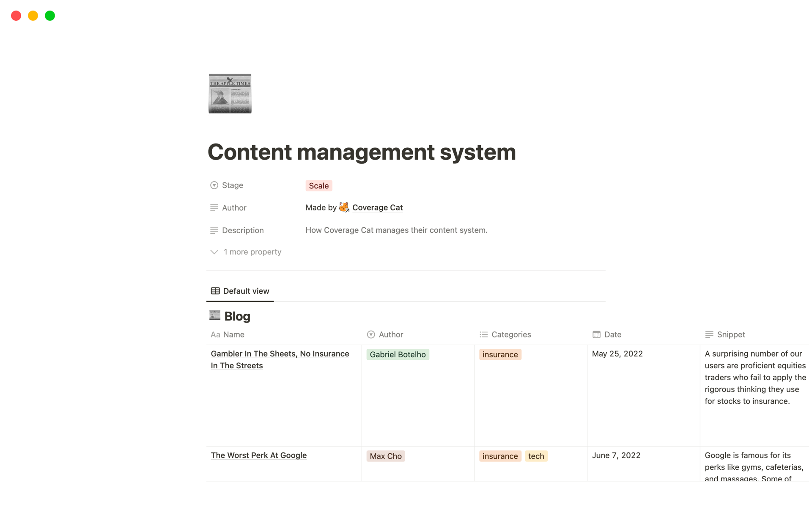Click the Description property icon
Image resolution: width=812 pixels, height=508 pixels.
click(214, 230)
